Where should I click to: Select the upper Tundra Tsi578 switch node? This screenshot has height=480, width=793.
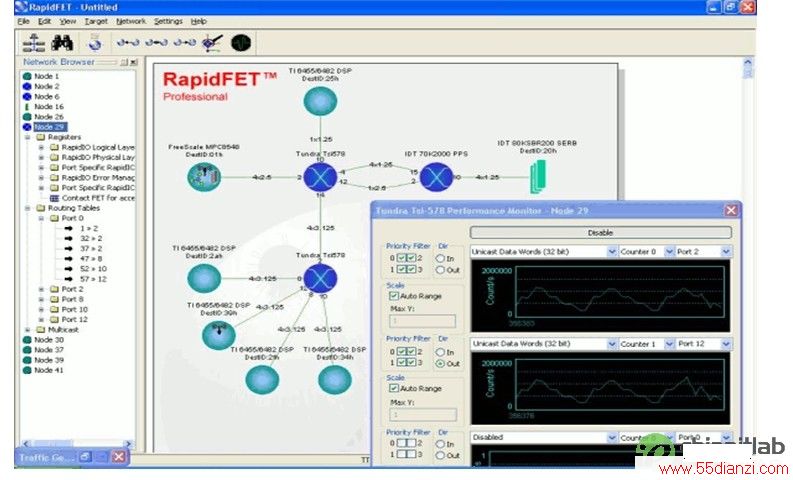(320, 178)
